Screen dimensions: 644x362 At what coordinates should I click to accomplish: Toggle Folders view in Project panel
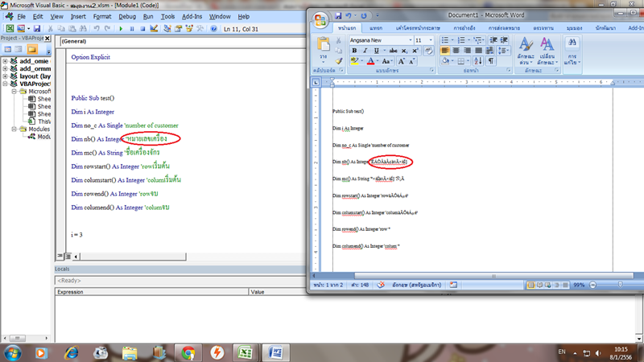pos(31,50)
